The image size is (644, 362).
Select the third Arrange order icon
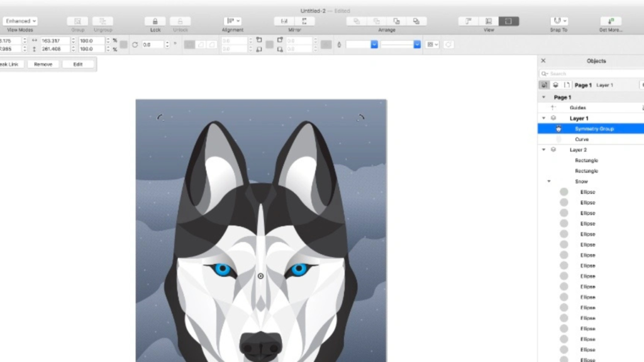tap(396, 21)
